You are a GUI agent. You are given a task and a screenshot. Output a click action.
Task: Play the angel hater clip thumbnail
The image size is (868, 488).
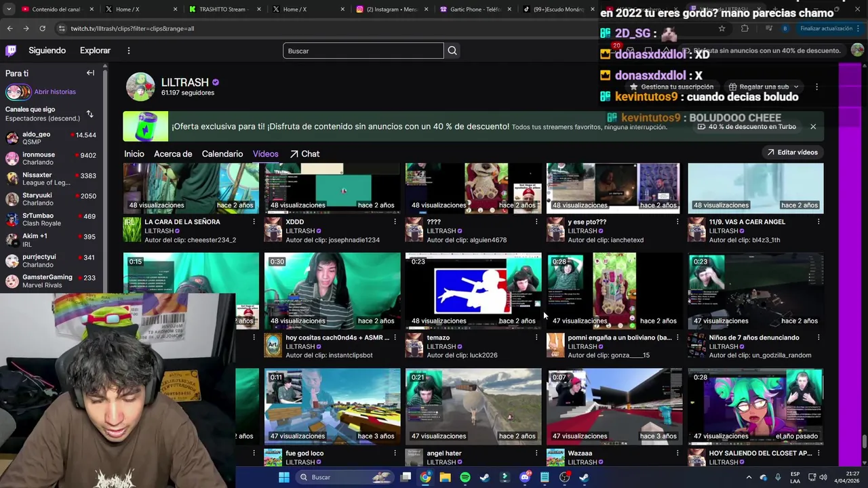coord(473,406)
